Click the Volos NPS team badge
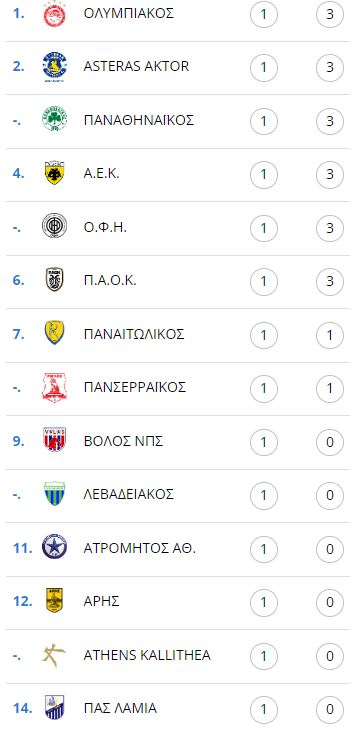Image resolution: width=360 pixels, height=730 pixels. click(x=54, y=440)
